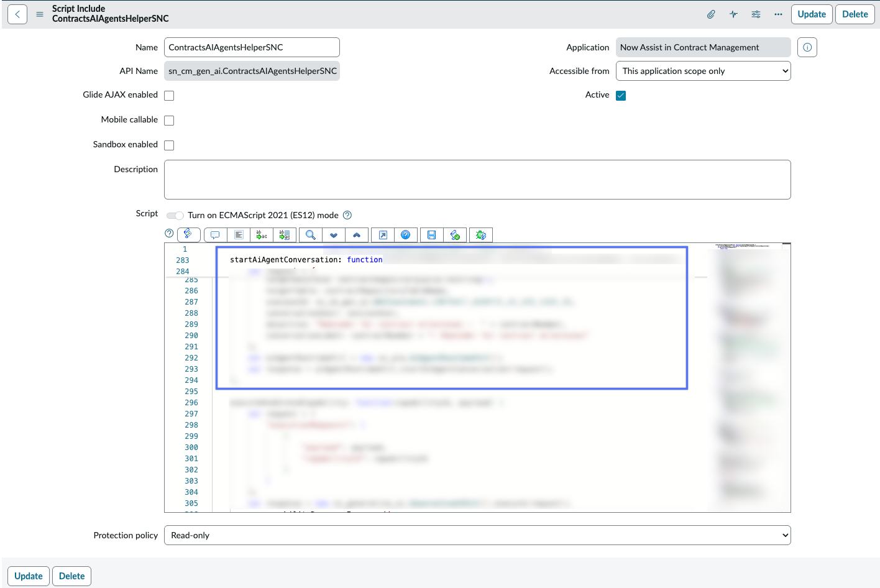Run syntax check on the script

455,235
